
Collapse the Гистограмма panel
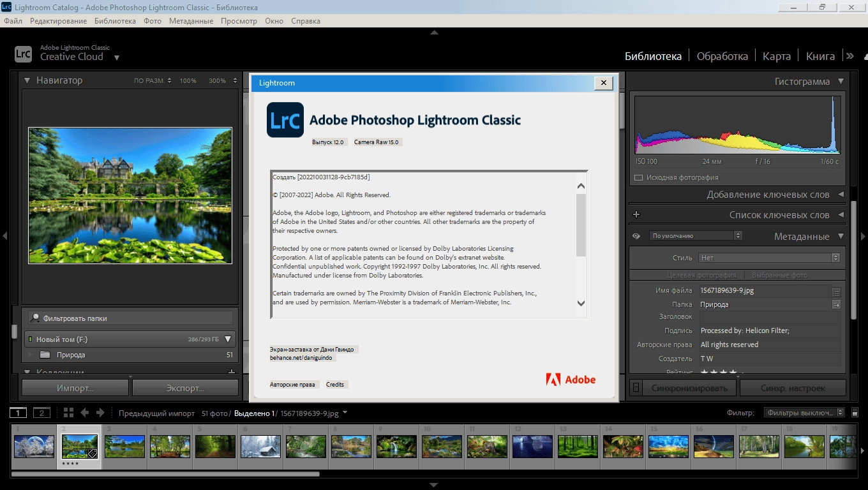click(841, 82)
